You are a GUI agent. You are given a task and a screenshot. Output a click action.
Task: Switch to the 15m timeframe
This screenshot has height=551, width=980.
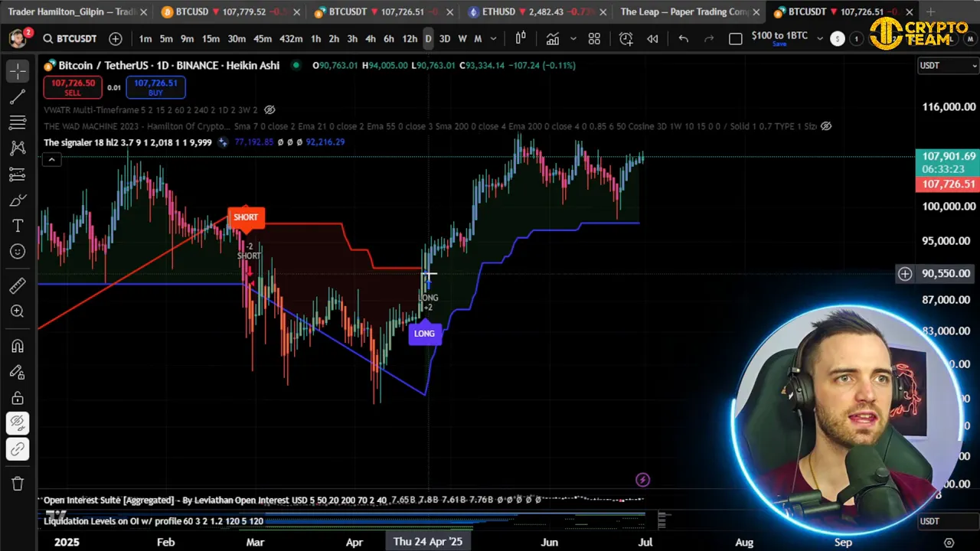point(211,39)
